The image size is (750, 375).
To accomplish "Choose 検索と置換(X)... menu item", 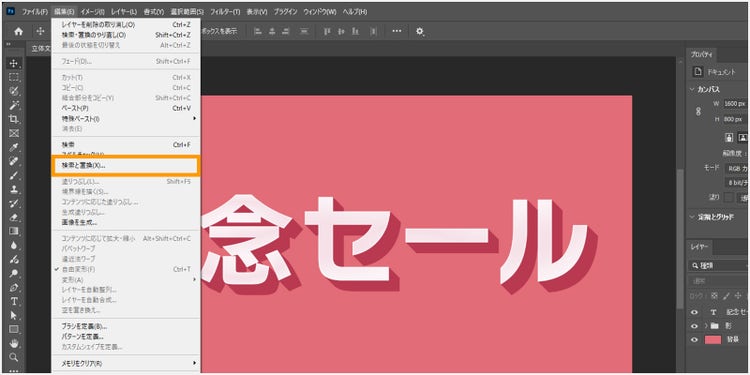I will [126, 165].
